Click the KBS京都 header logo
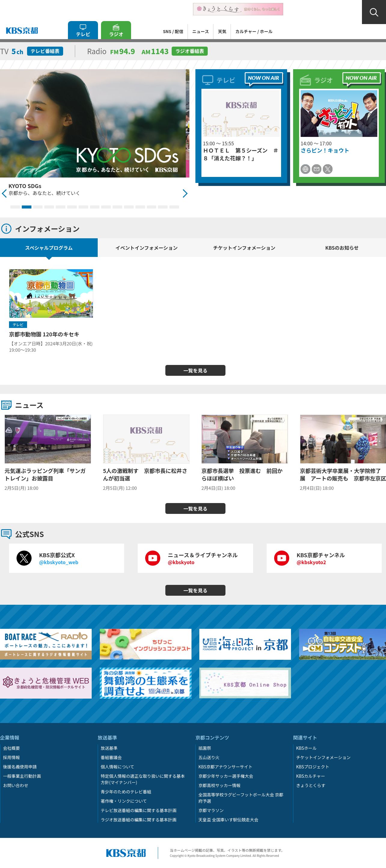Screen dimensions: 386x868 (22, 31)
